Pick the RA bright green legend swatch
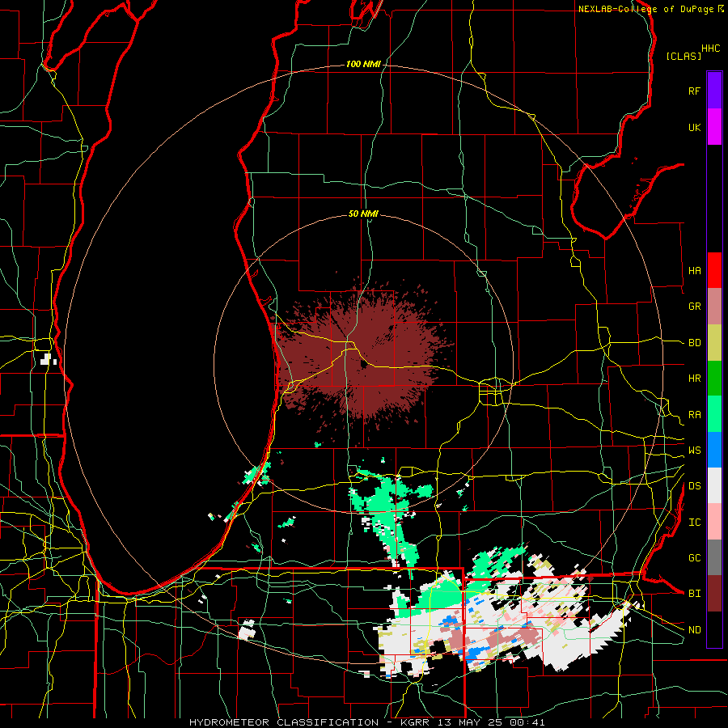The height and width of the screenshot is (728, 728). (714, 414)
